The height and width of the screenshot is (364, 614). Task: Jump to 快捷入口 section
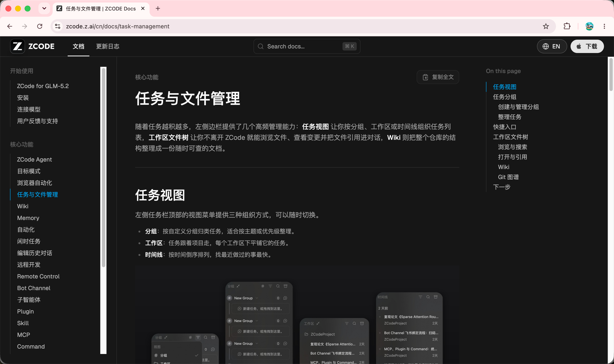point(505,127)
